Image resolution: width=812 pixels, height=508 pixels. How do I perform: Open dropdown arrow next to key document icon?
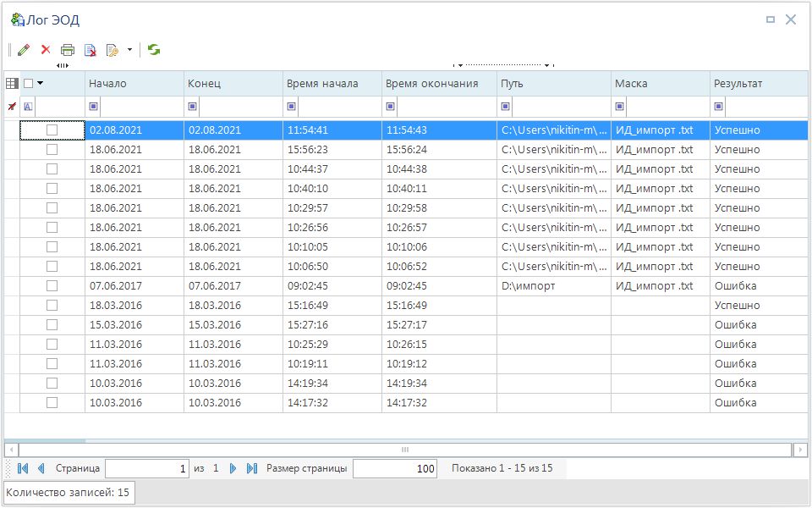pos(129,50)
